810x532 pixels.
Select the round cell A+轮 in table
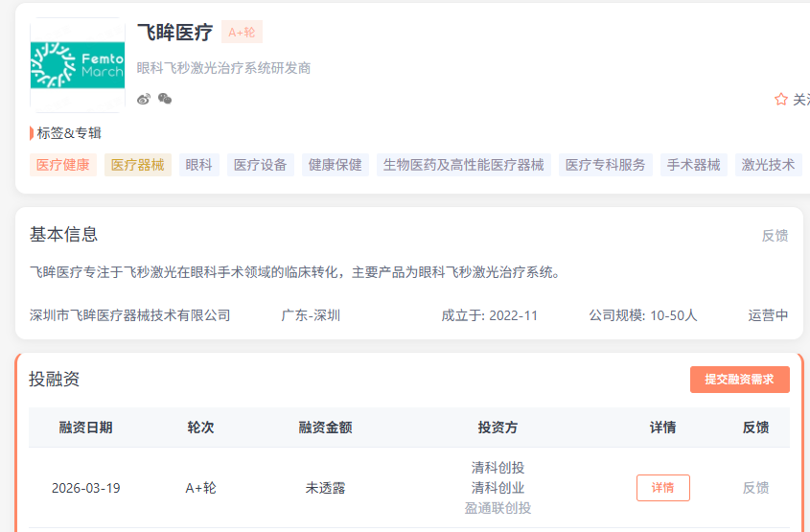[x=200, y=488]
